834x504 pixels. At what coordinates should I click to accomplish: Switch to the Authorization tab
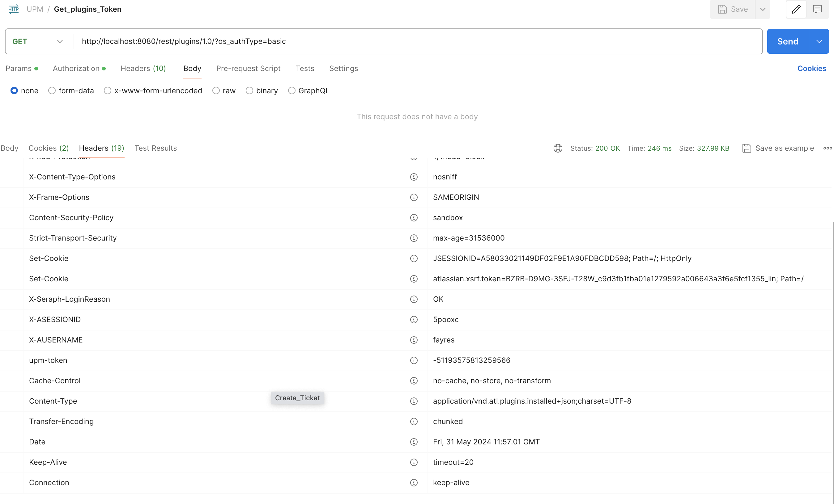point(76,68)
